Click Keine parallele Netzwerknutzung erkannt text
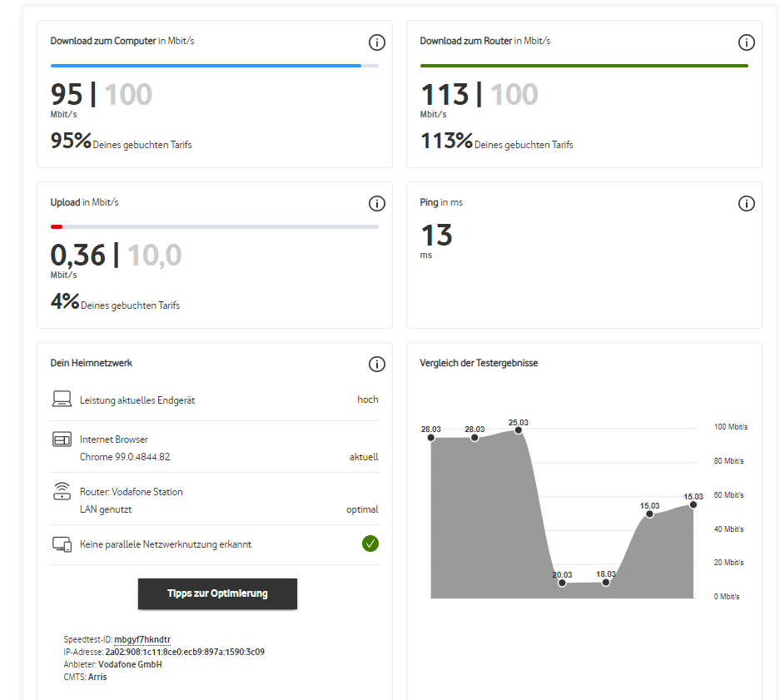 (165, 544)
